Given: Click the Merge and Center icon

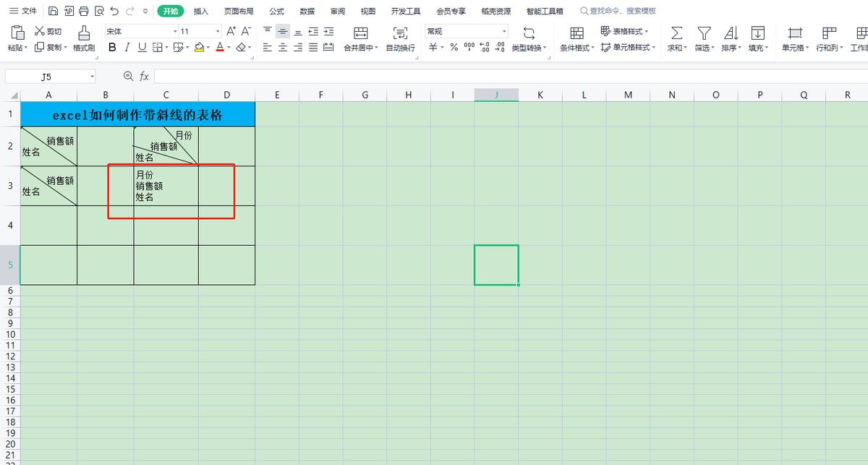Looking at the screenshot, I should pyautogui.click(x=360, y=33).
